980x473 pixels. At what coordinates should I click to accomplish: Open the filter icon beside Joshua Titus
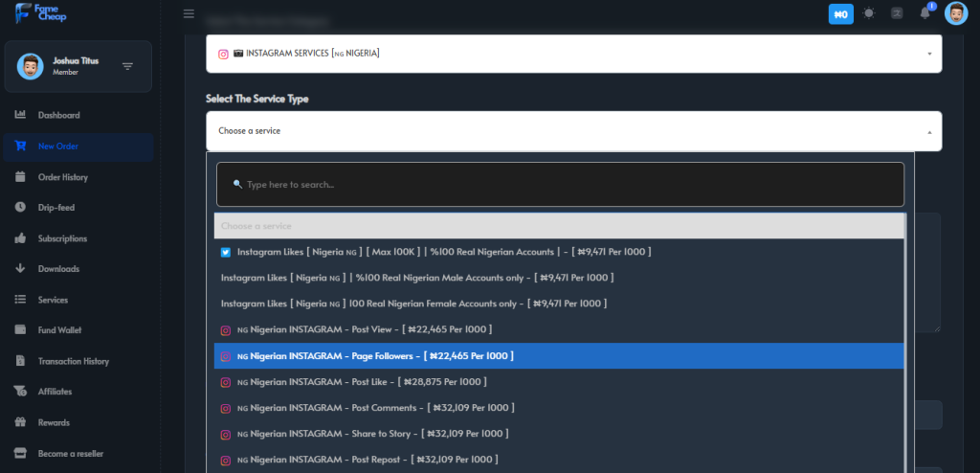click(x=127, y=66)
